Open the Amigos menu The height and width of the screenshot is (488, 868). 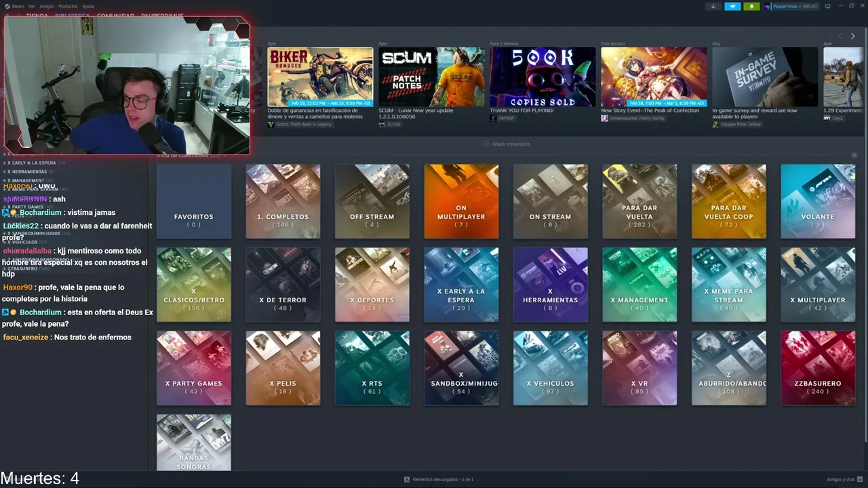coord(46,6)
